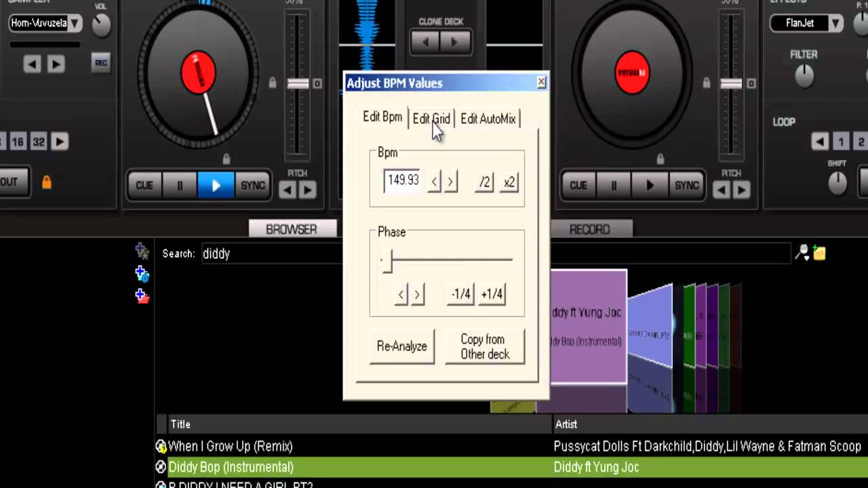Click the left deck CUE button
This screenshot has width=868, height=488.
pyautogui.click(x=144, y=185)
